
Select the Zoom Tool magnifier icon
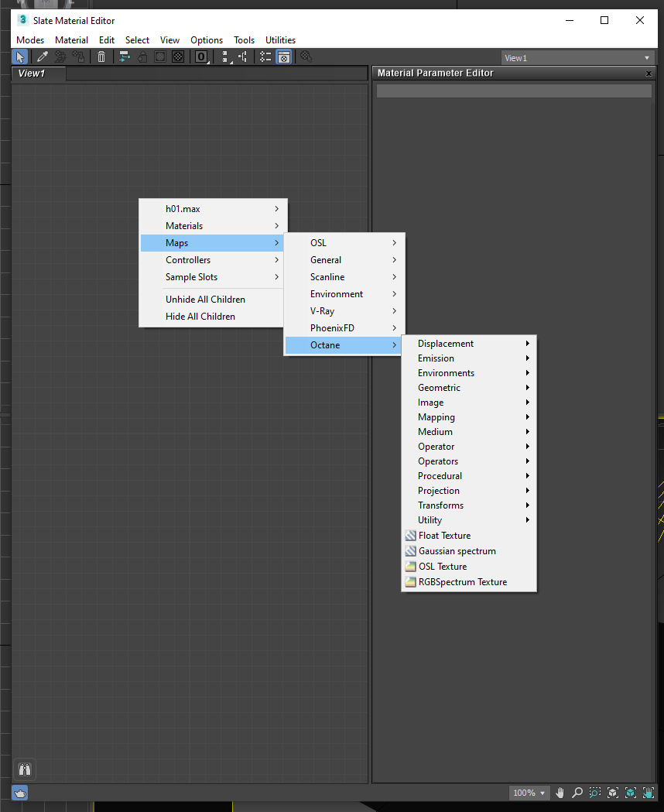(577, 793)
